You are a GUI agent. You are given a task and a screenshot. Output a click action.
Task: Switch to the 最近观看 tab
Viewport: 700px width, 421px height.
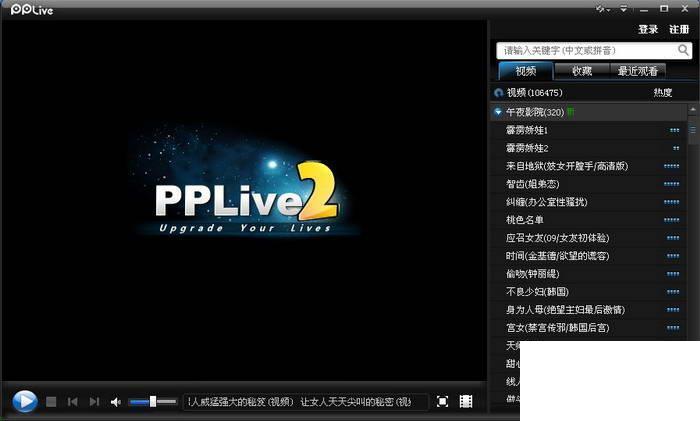click(638, 71)
